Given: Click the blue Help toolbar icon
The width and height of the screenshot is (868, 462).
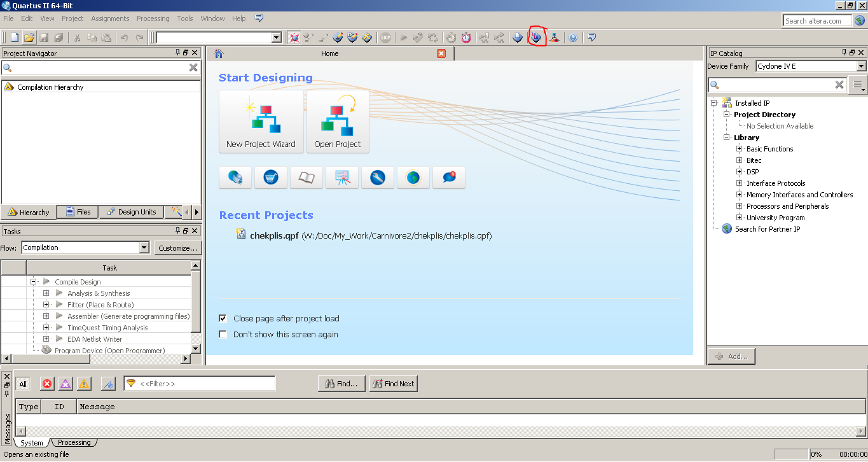Looking at the screenshot, I should (573, 38).
